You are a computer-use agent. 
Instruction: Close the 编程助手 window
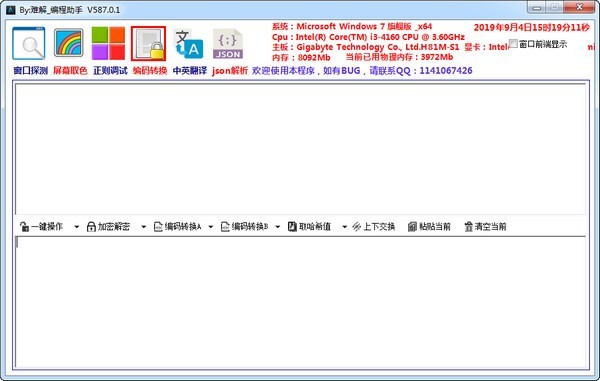point(579,7)
